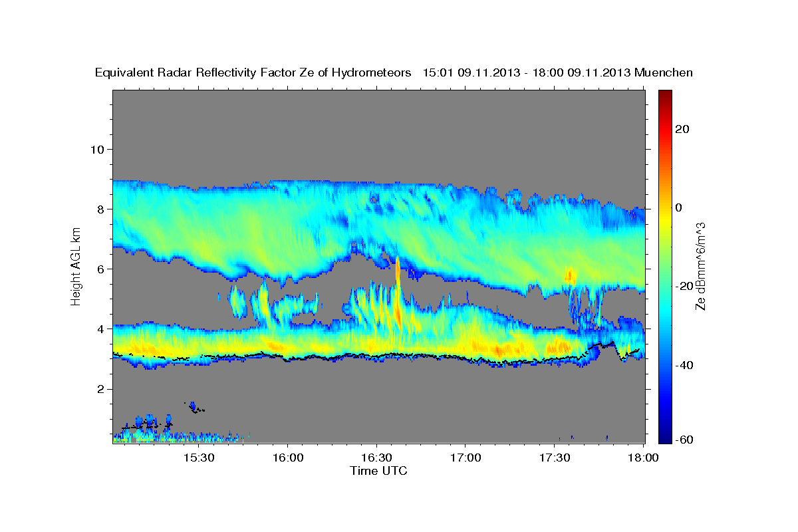Click the 16:00 time tick label
This screenshot has width=798, height=532.
coord(288,458)
